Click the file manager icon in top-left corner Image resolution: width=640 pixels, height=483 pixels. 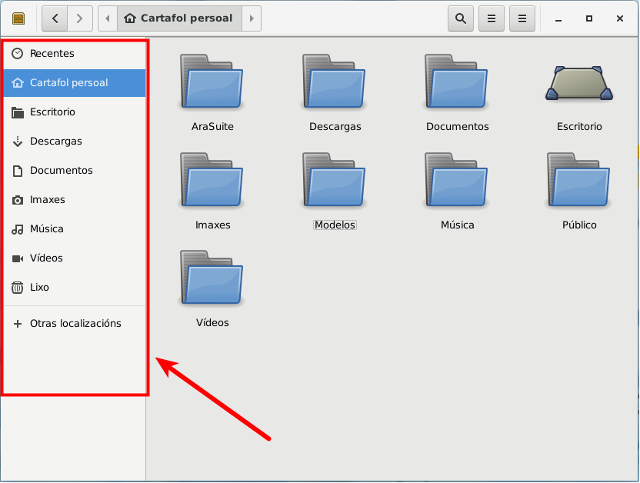[18, 18]
